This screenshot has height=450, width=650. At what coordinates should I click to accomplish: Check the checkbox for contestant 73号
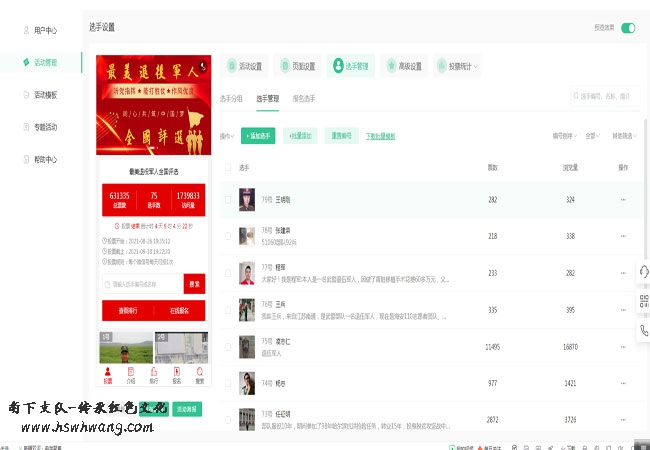(x=228, y=420)
